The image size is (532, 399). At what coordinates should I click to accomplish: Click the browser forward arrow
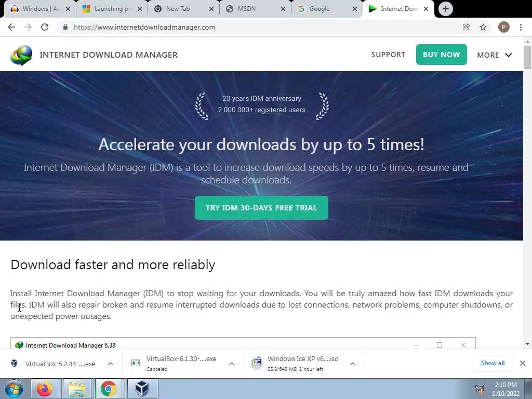(x=28, y=27)
